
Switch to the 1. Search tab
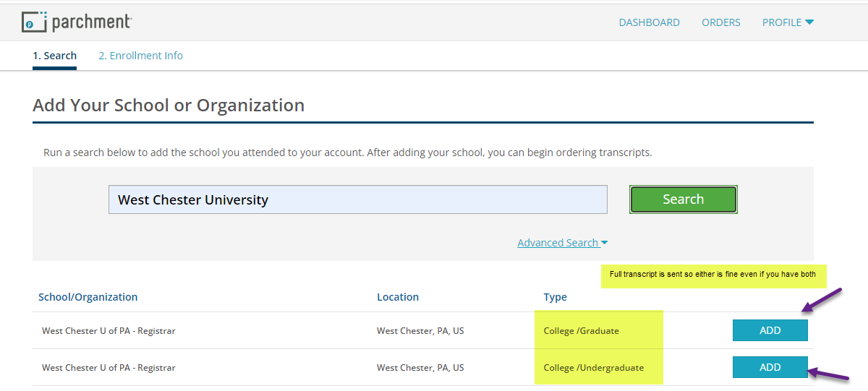(54, 56)
